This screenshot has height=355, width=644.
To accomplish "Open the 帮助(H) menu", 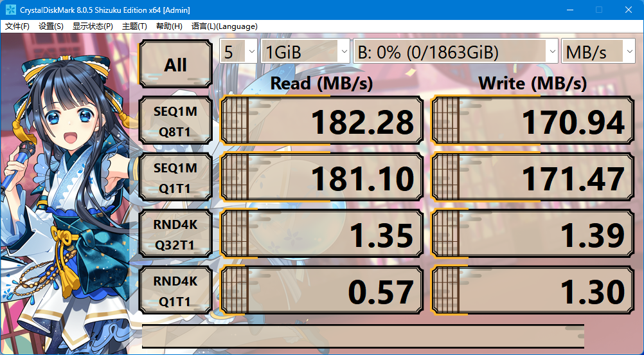I will pos(169,26).
